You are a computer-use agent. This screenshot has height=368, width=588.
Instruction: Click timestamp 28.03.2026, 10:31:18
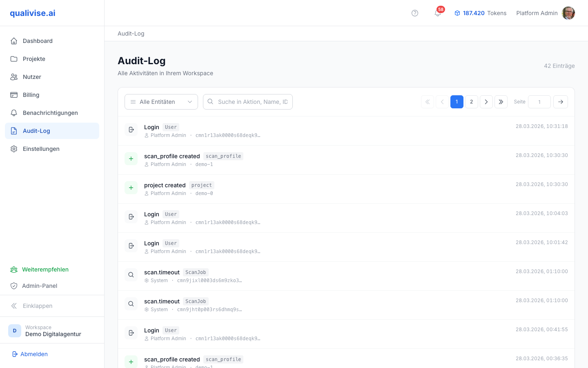[542, 126]
